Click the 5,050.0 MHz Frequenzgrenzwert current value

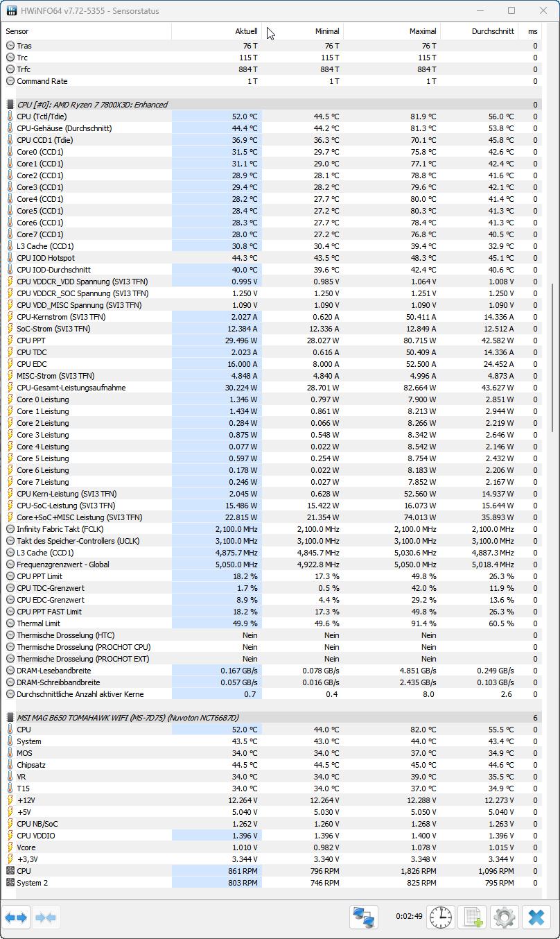[x=236, y=565]
